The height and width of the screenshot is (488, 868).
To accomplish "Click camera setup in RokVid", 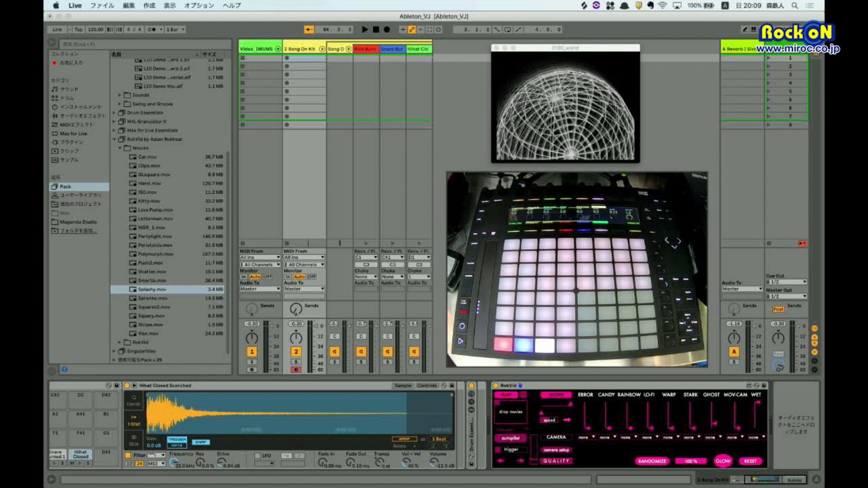I will [555, 450].
